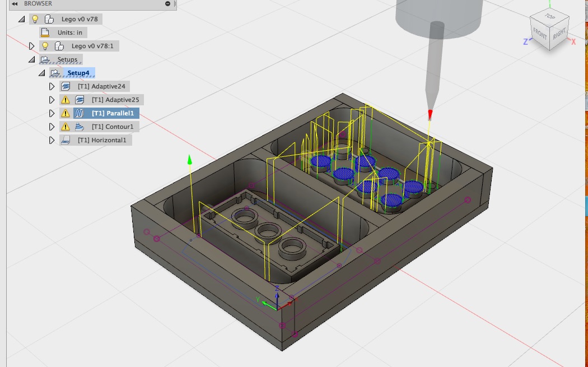
Task: Expand the Adaptive24 operation
Action: [52, 86]
